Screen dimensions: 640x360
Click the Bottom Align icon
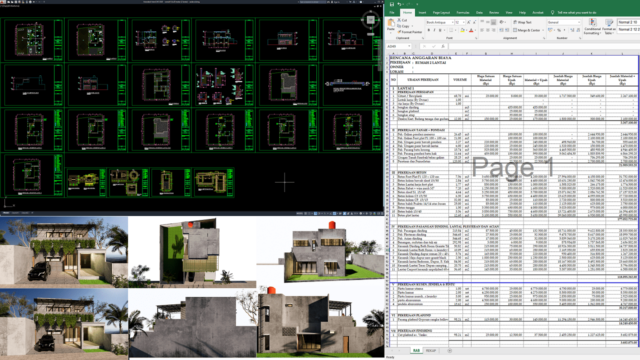tap(493, 22)
